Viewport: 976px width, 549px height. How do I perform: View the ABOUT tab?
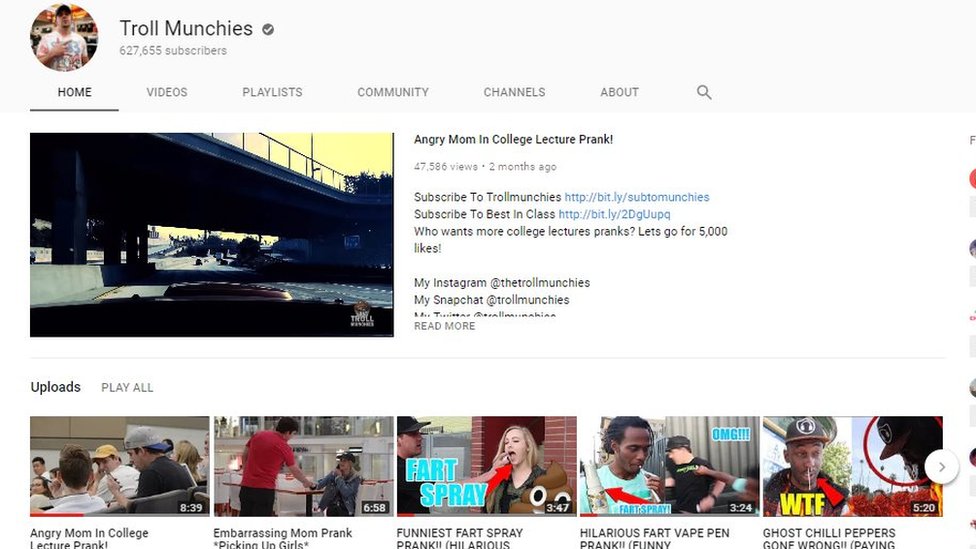(x=619, y=92)
